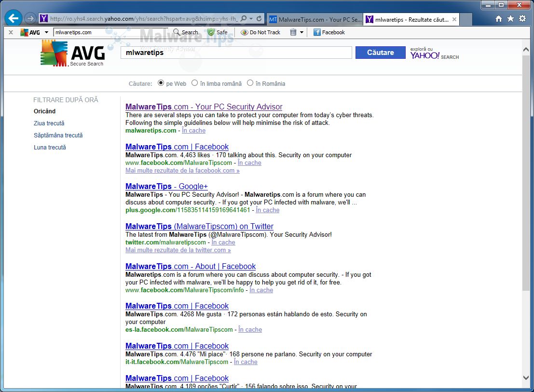The width and height of the screenshot is (534, 392).
Task: Select the în limba română radio option
Action: (194, 83)
